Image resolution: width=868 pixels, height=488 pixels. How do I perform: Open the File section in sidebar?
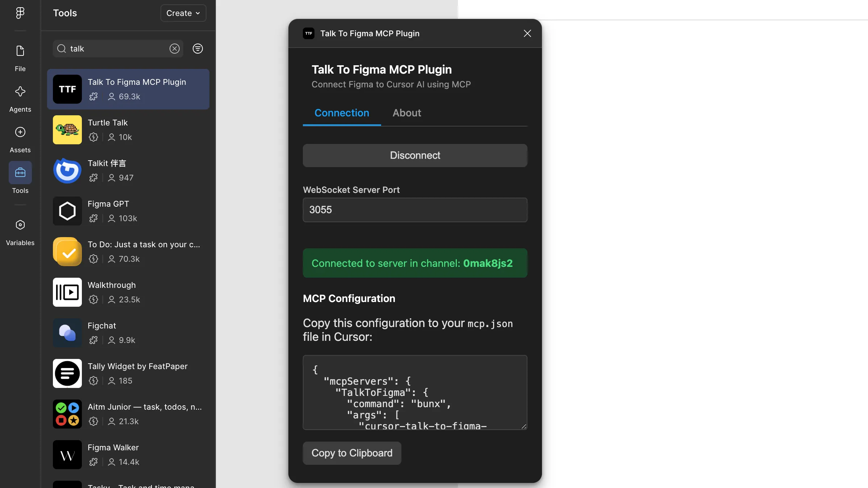tap(20, 58)
